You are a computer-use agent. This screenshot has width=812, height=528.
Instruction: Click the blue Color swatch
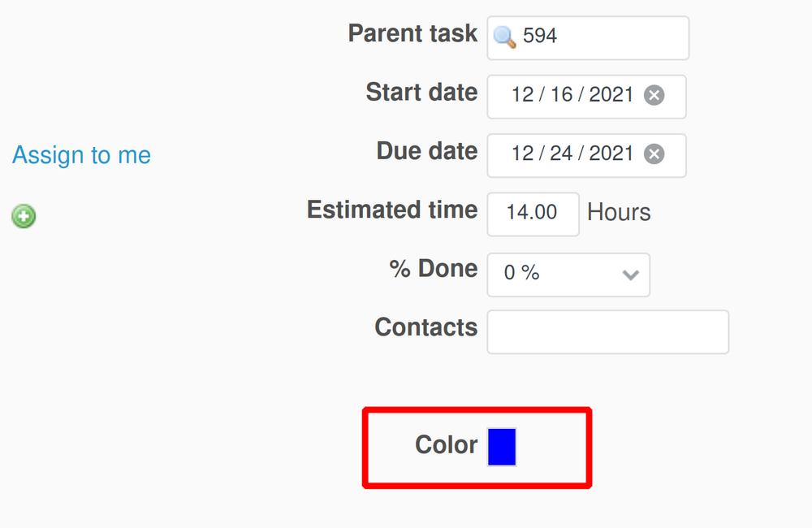click(502, 446)
